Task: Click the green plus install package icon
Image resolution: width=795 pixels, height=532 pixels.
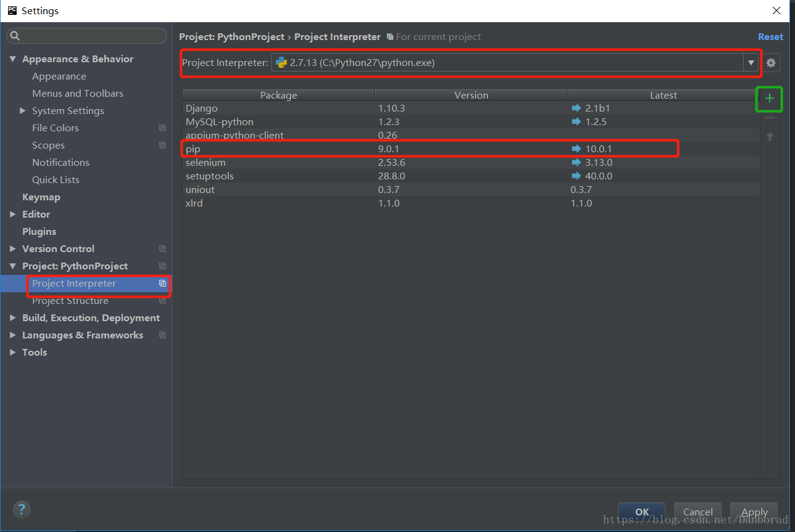Action: click(x=769, y=99)
